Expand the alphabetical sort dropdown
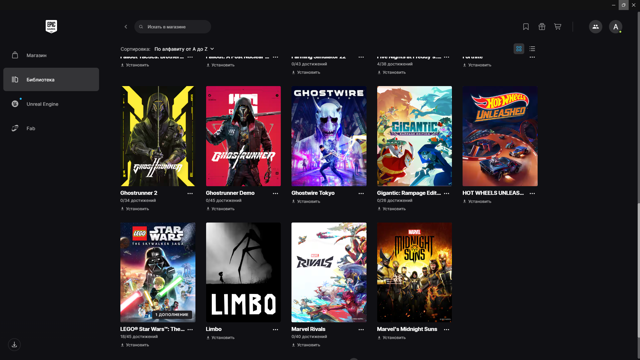 184,49
